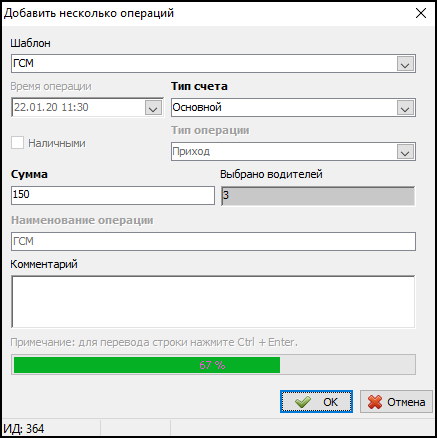Screen dimensions: 437x438
Task: Click the Основной account type text
Action: coord(197,107)
